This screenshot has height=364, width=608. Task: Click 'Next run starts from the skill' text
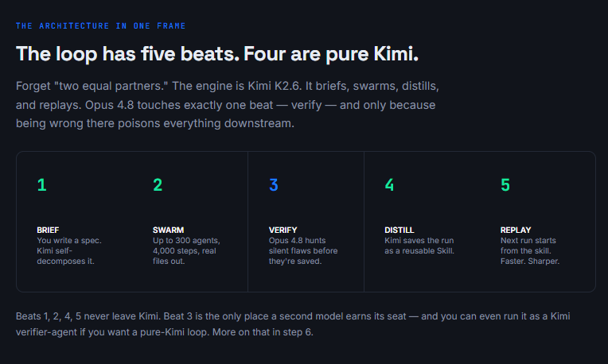[x=530, y=251]
